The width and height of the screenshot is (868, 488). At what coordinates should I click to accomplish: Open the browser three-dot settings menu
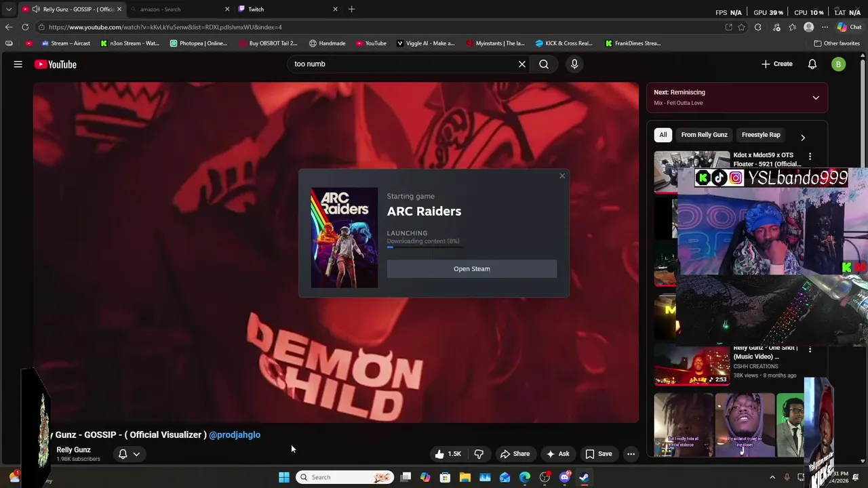tap(825, 27)
